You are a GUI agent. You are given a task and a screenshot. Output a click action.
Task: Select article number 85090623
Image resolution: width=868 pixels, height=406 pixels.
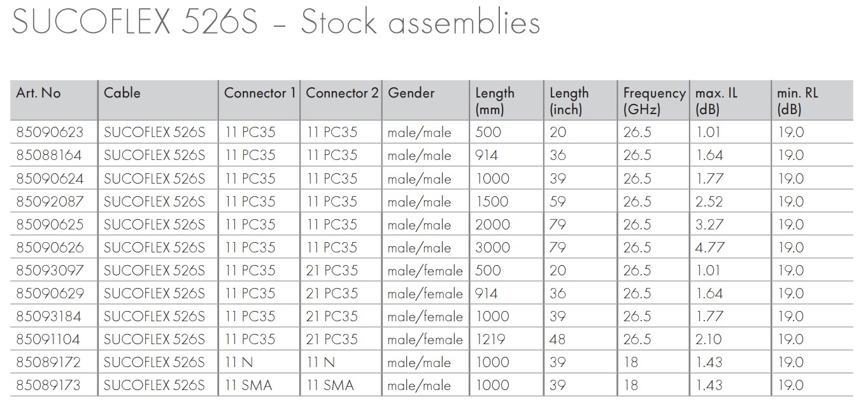50,133
